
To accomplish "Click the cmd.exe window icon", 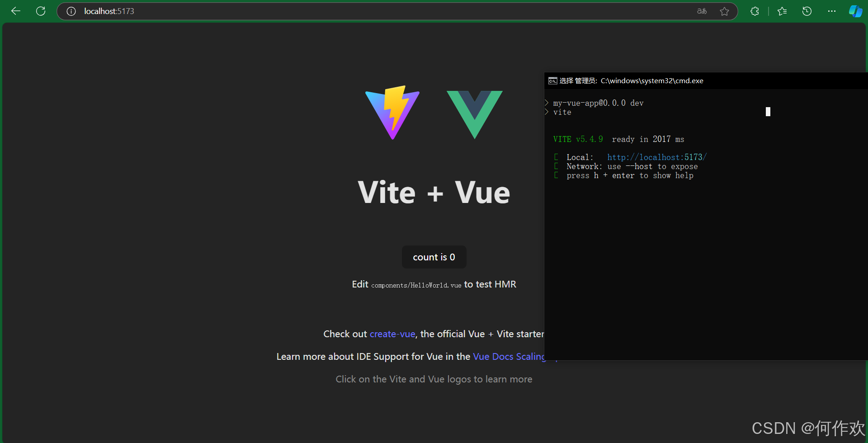I will pyautogui.click(x=552, y=81).
